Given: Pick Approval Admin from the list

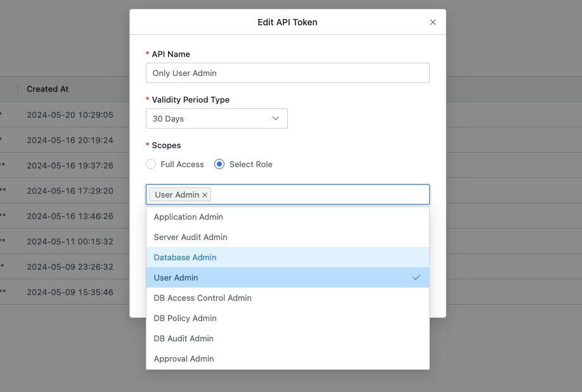Looking at the screenshot, I should [184, 358].
